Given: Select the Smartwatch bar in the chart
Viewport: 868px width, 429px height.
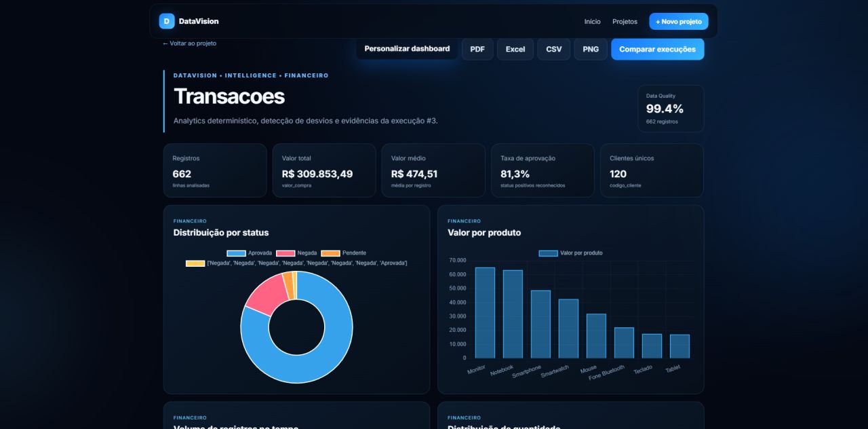Looking at the screenshot, I should [568, 329].
